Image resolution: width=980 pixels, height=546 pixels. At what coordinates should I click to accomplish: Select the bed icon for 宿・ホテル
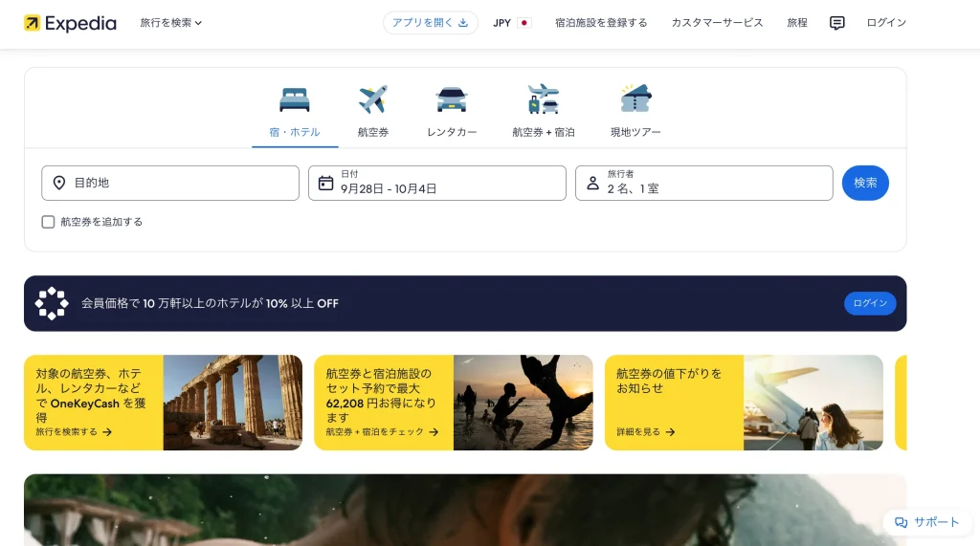tap(295, 99)
